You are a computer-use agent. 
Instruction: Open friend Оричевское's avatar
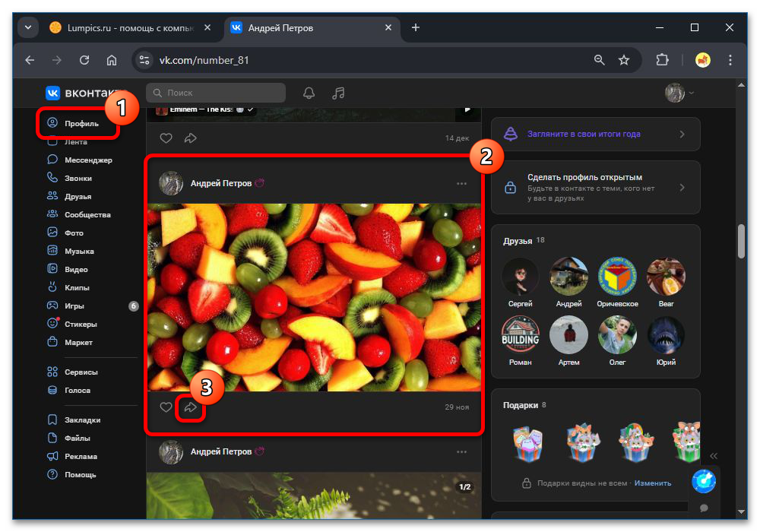click(x=617, y=277)
